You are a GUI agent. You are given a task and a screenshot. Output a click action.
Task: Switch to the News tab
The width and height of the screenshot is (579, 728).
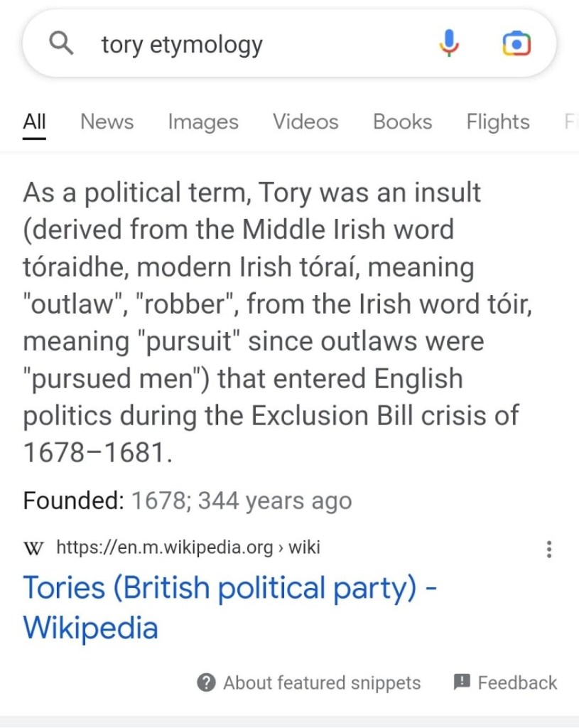[107, 122]
